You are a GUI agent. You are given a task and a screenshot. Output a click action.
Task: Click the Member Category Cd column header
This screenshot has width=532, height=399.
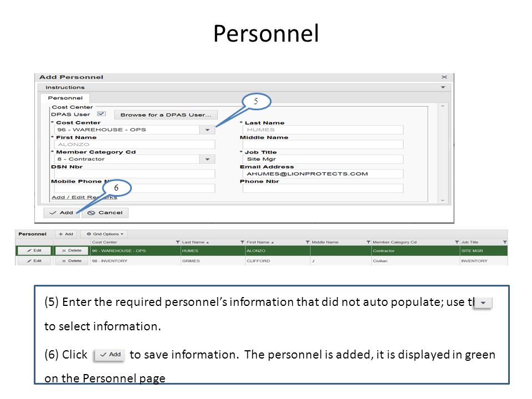point(395,242)
